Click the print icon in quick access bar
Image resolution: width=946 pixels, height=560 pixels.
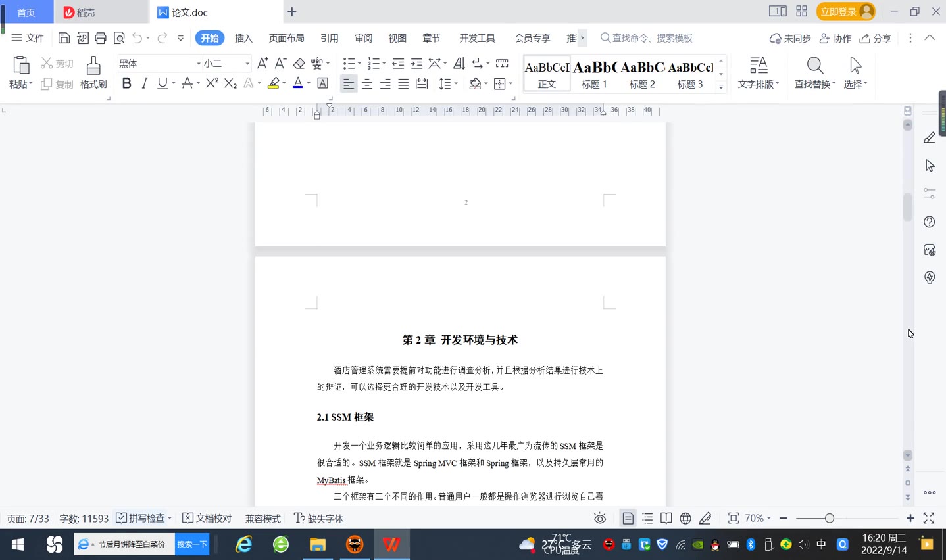point(101,38)
